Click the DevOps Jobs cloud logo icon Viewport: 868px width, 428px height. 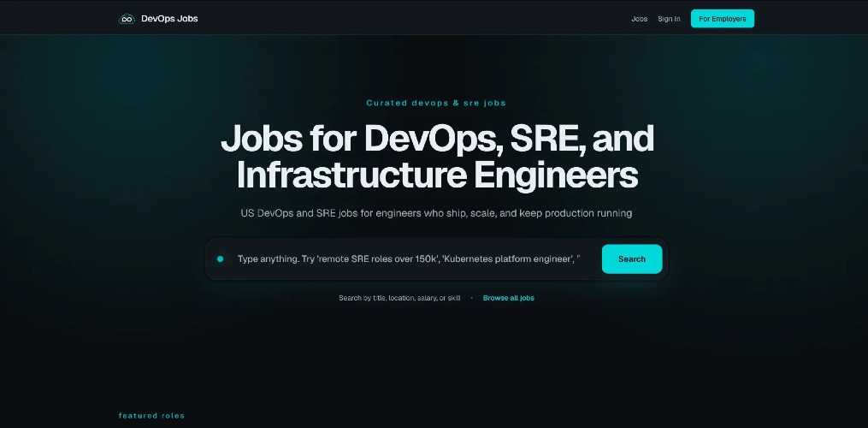[127, 19]
